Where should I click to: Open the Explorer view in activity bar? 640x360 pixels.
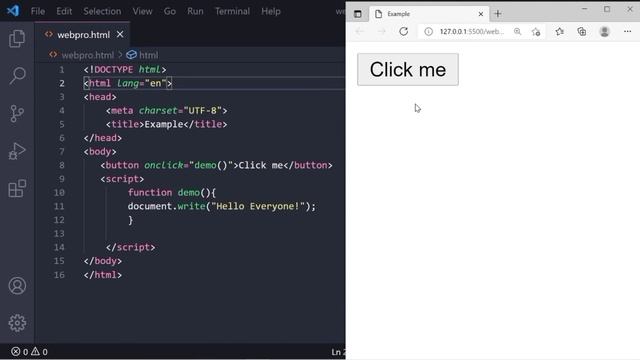(x=17, y=39)
